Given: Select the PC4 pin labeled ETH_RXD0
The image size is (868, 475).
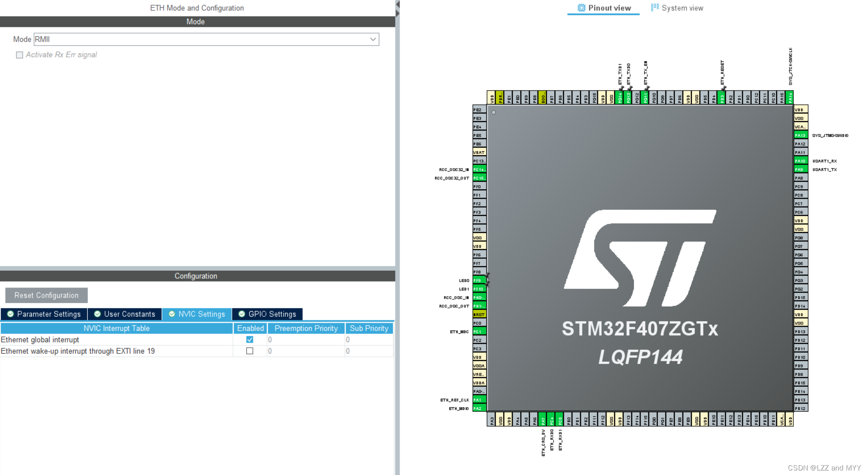Looking at the screenshot, I should 552,419.
